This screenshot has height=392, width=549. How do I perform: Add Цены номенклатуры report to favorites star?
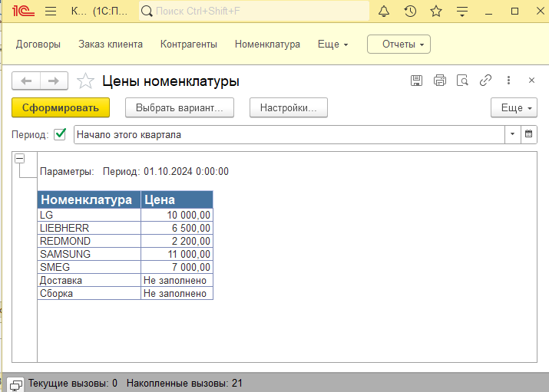click(85, 81)
